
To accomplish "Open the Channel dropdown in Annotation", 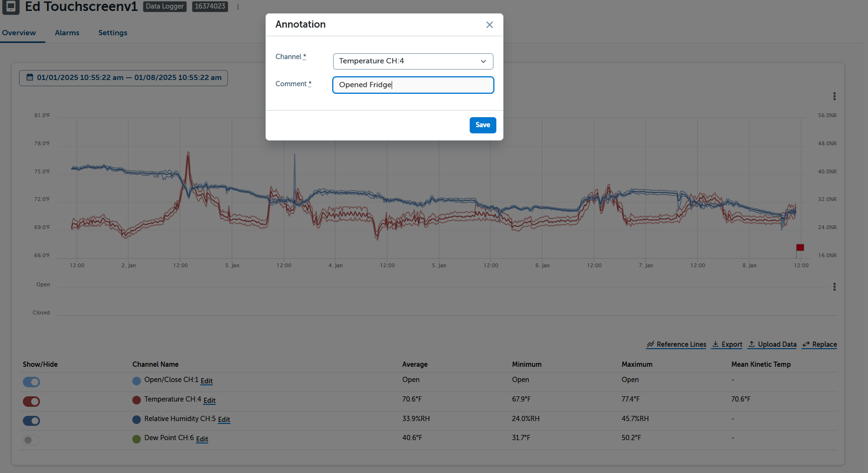I will (x=413, y=61).
